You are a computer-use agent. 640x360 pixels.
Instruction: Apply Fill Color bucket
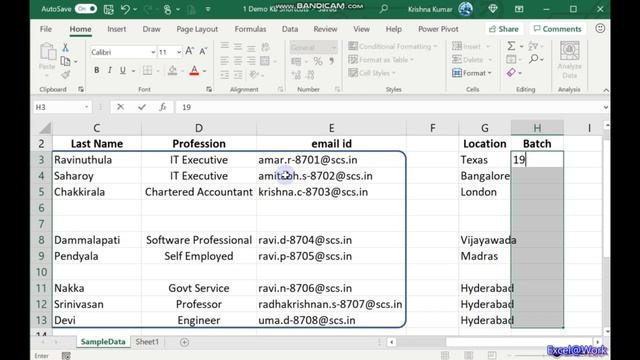(173, 71)
